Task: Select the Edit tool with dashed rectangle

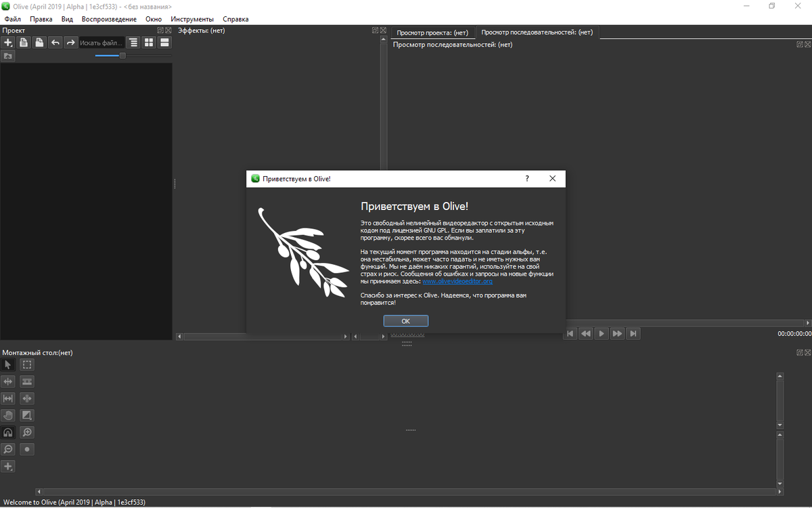Action: tap(27, 365)
